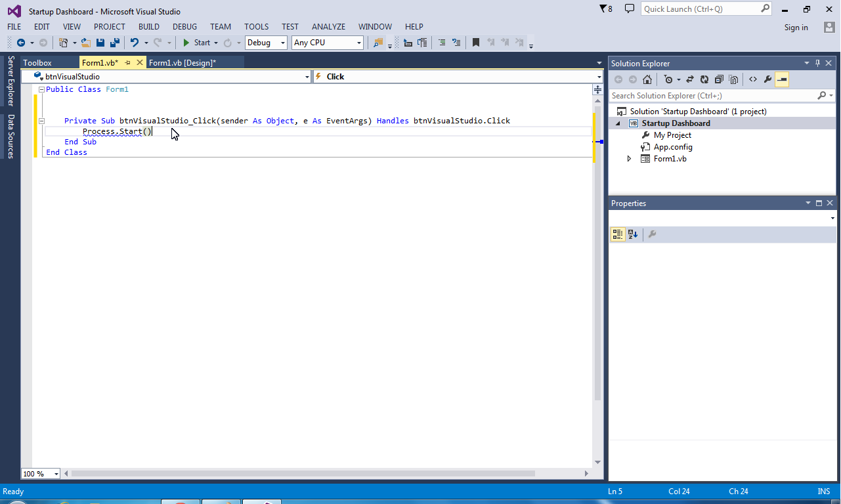
Task: Open the Data Sources side tab
Action: pos(11,136)
